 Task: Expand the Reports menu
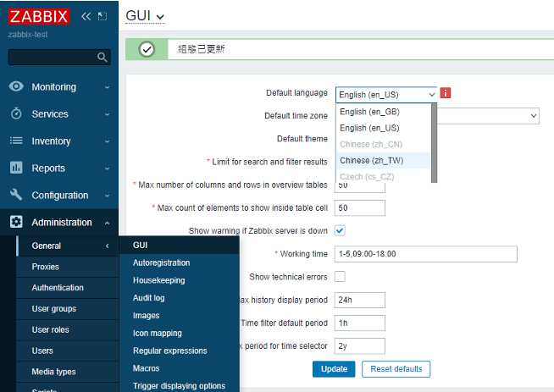click(x=59, y=168)
